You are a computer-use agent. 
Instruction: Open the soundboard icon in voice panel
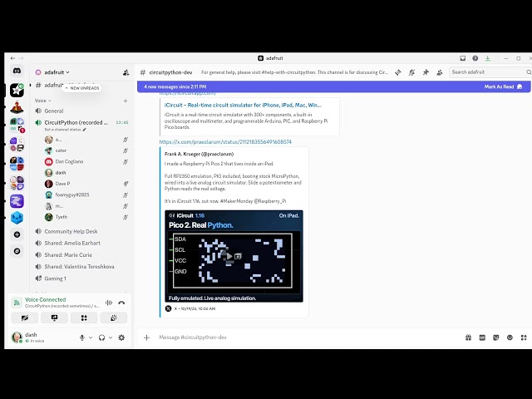pos(114,318)
